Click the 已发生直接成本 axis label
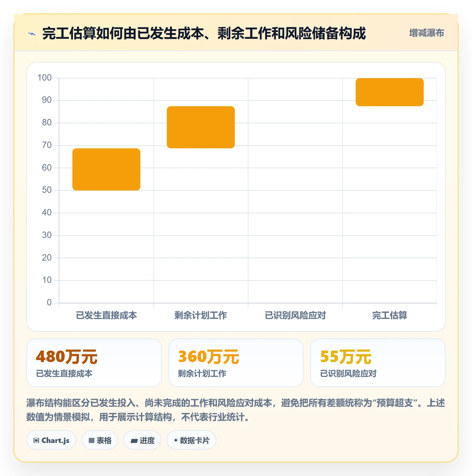 click(x=106, y=315)
